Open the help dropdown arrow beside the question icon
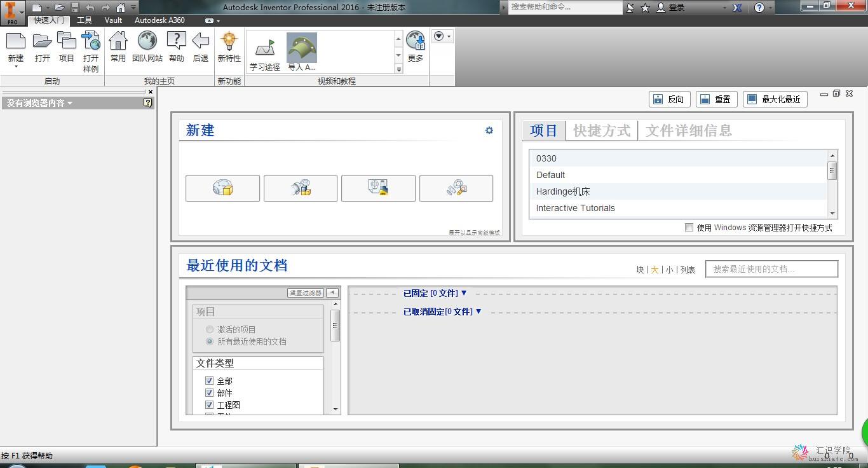 pos(771,8)
